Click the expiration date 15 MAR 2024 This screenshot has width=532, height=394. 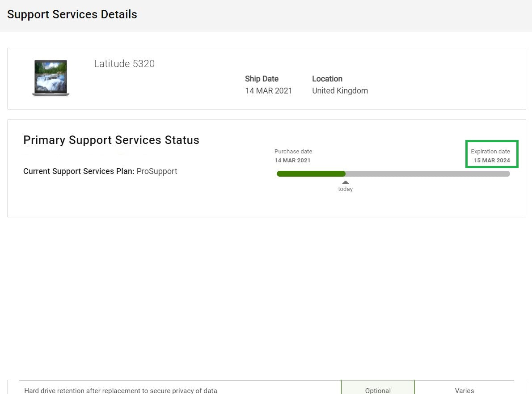492,161
